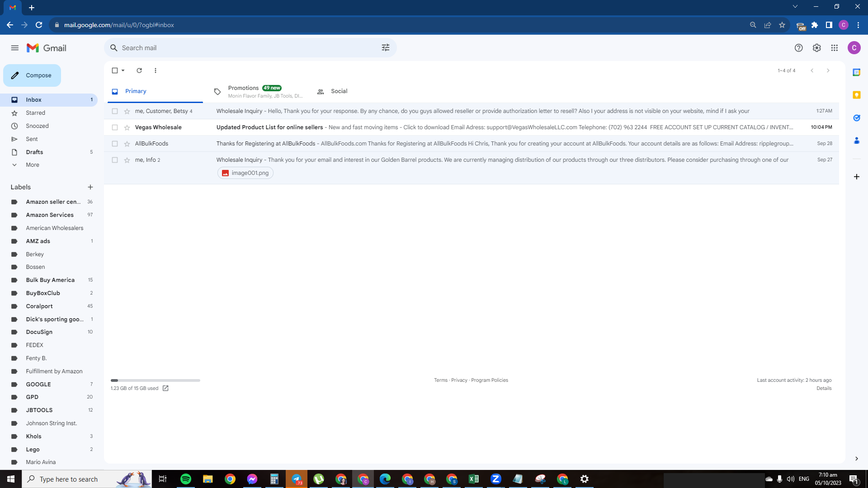Screen dimensions: 868x488
Task: Click the storage usage progress bar
Action: (155, 380)
